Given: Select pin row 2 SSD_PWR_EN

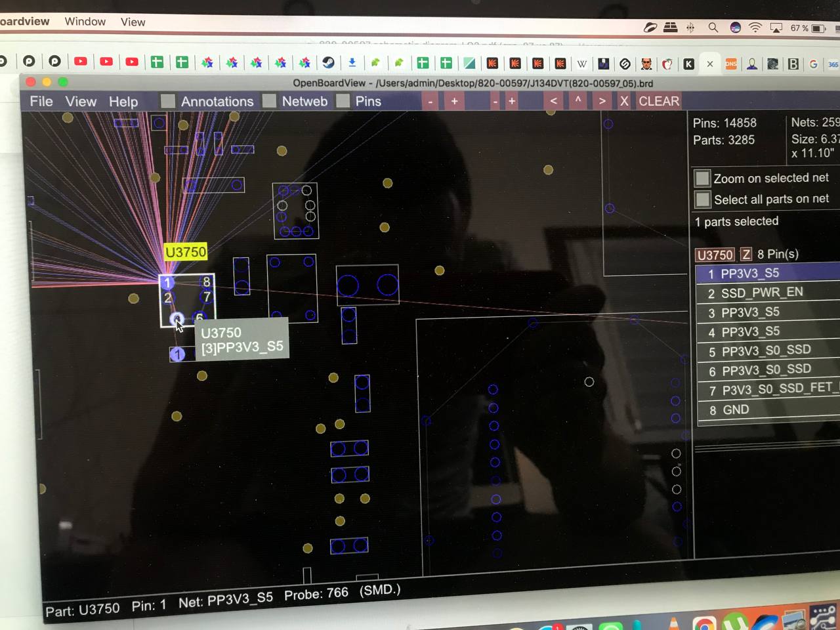Looking at the screenshot, I should point(768,293).
